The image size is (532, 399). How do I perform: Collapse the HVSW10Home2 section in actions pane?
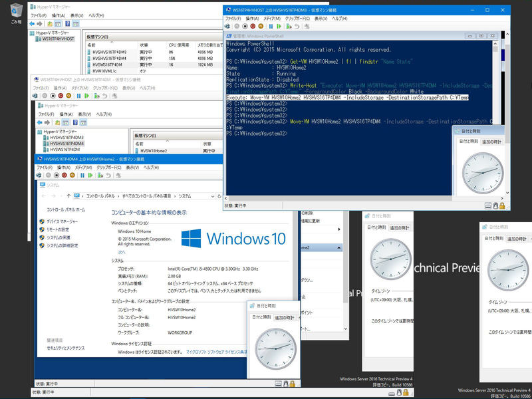[338, 247]
